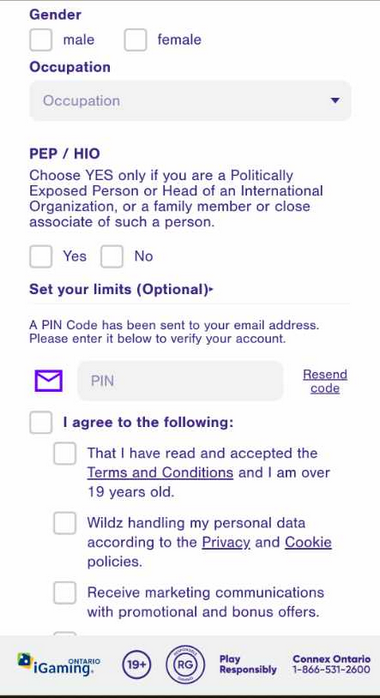Click the PIN input field
This screenshot has width=380, height=698.
click(181, 381)
